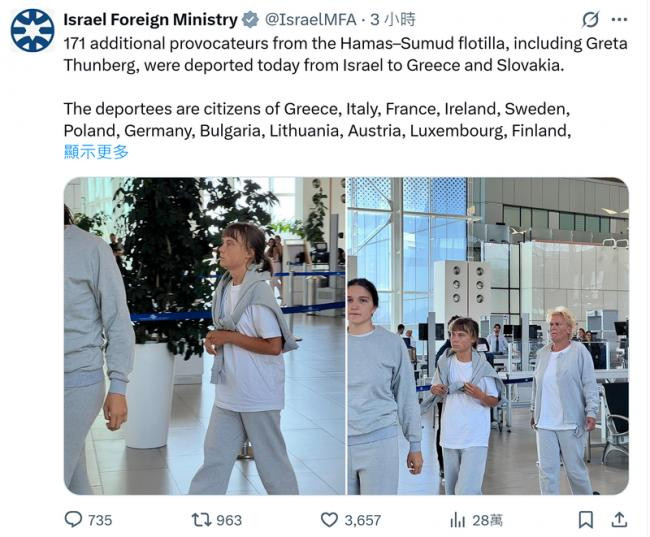Click the 28萬 views count
The width and height of the screenshot is (650, 537).
487,520
